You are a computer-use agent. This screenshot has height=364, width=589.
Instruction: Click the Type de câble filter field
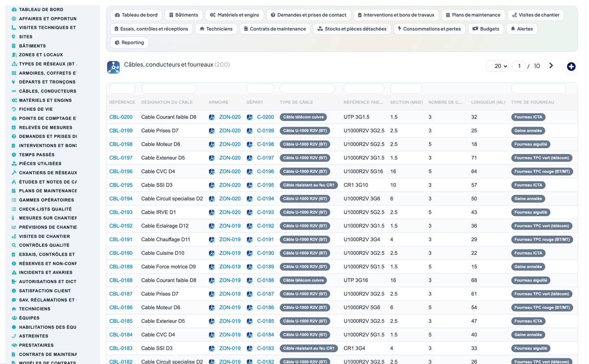coord(307,88)
